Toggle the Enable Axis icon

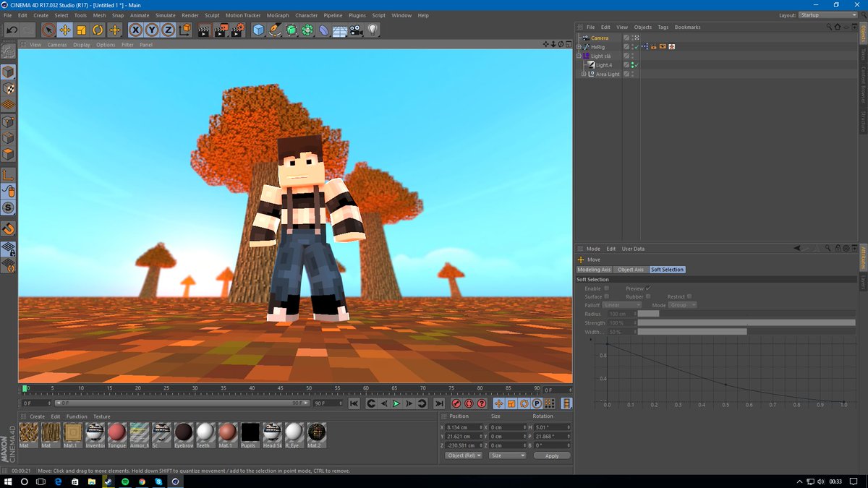click(x=8, y=174)
